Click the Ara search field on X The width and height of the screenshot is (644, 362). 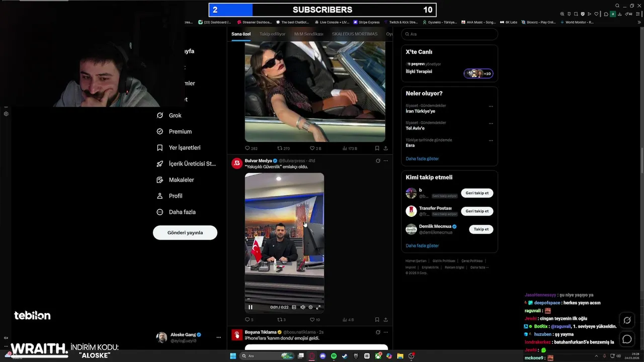[x=449, y=34]
